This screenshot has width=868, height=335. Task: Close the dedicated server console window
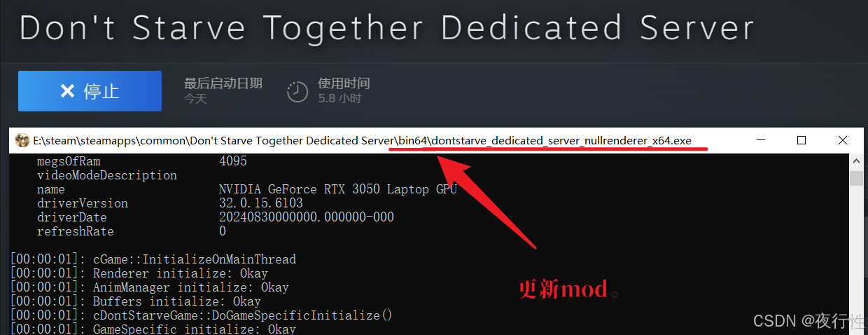point(842,140)
